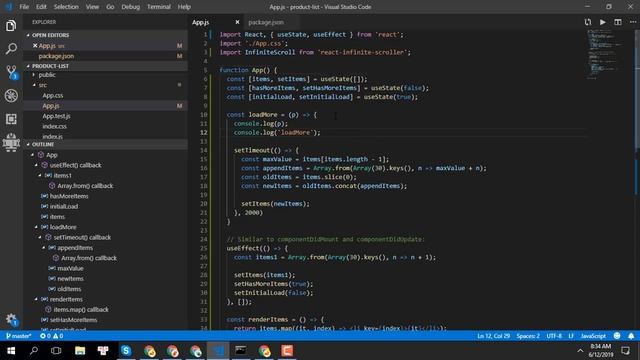This screenshot has width=640, height=360.
Task: Open the Help menu
Action: (x=184, y=7)
